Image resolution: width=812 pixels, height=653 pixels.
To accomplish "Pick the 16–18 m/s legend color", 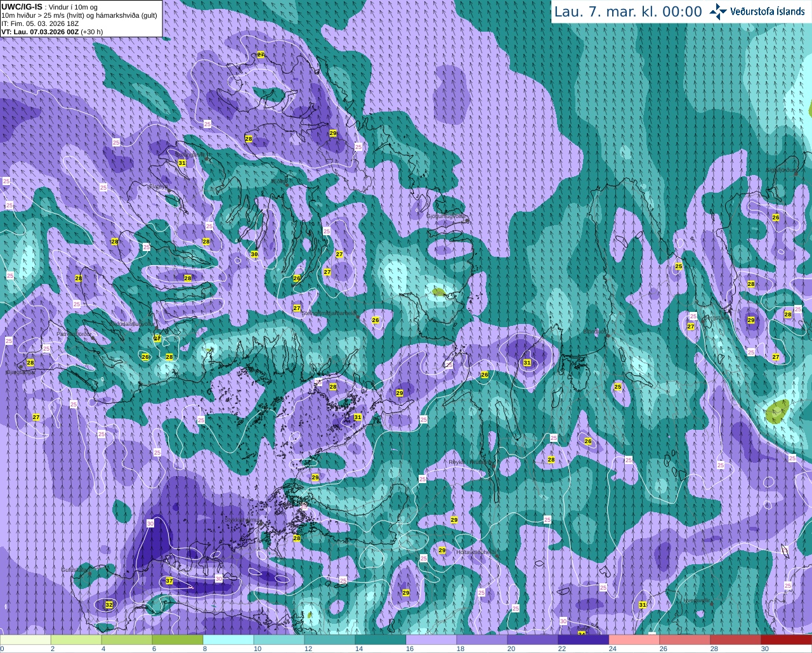I will point(431,640).
